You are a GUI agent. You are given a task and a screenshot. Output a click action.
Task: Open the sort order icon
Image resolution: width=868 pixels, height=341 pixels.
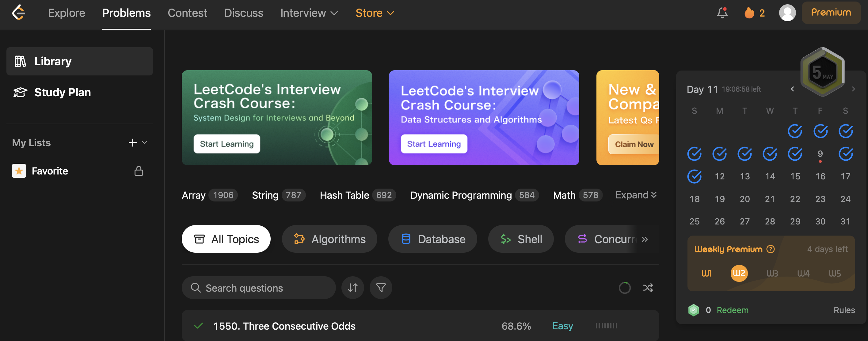pyautogui.click(x=352, y=288)
